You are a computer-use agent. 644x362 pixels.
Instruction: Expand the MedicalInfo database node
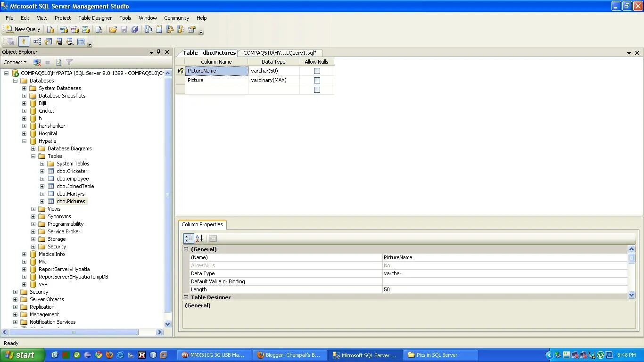[x=24, y=254]
